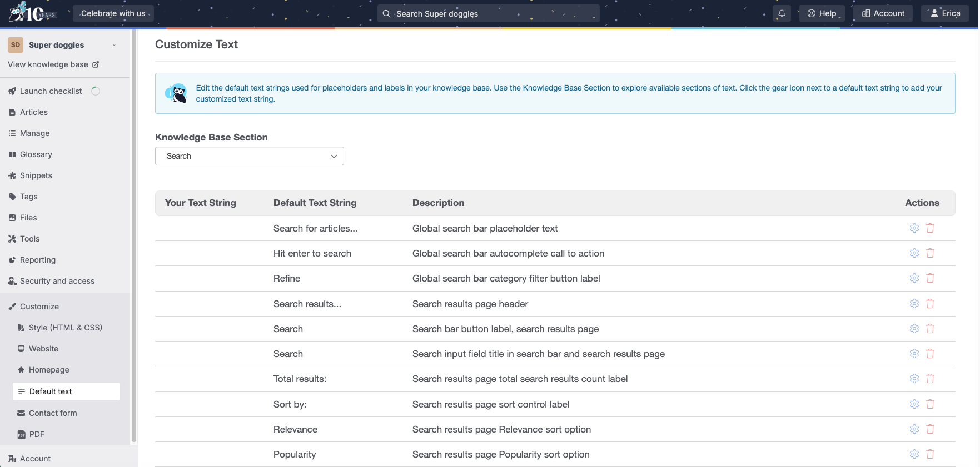Click the SD knowledge base avatar

(16, 45)
